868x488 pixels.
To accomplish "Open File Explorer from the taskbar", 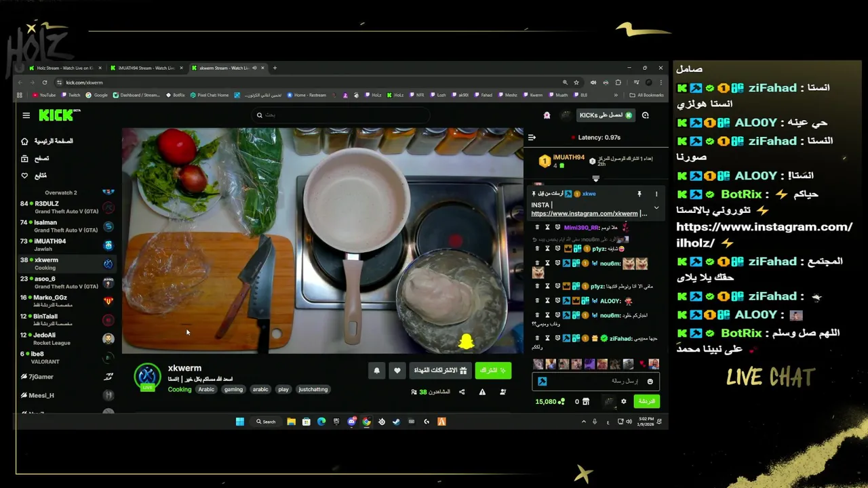I will pyautogui.click(x=291, y=422).
